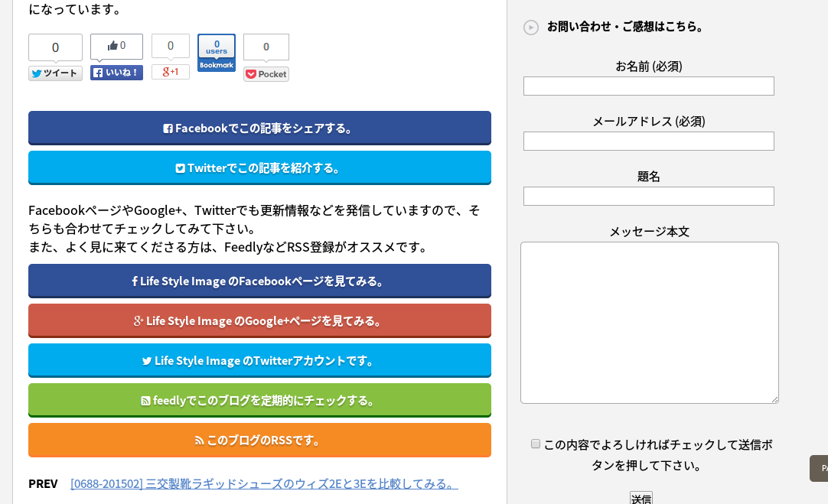Viewport: 828px width, 504px height.
Task: Introduce this article on Twitter
Action: tap(260, 167)
